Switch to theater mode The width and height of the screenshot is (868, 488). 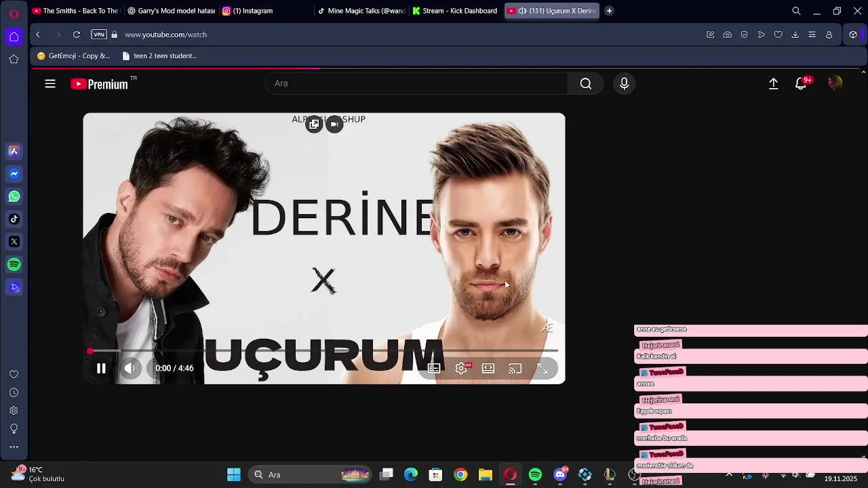coord(488,368)
